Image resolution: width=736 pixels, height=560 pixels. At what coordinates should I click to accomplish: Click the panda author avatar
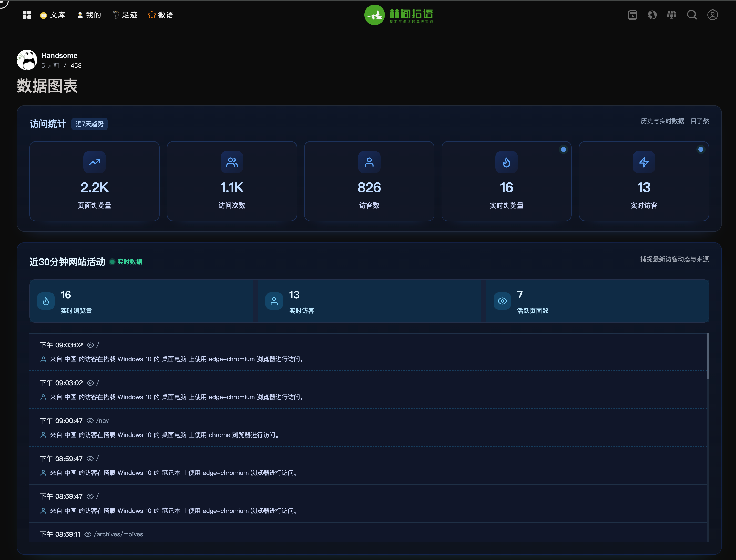[27, 60]
